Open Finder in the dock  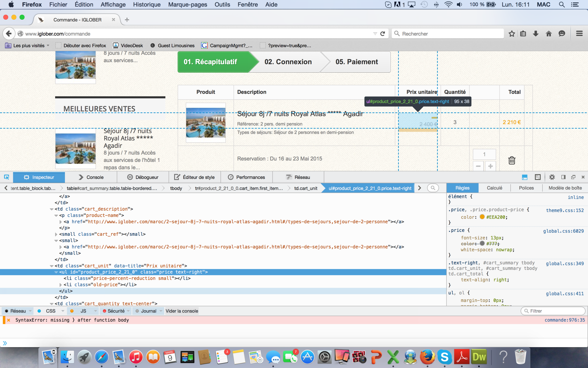click(67, 357)
